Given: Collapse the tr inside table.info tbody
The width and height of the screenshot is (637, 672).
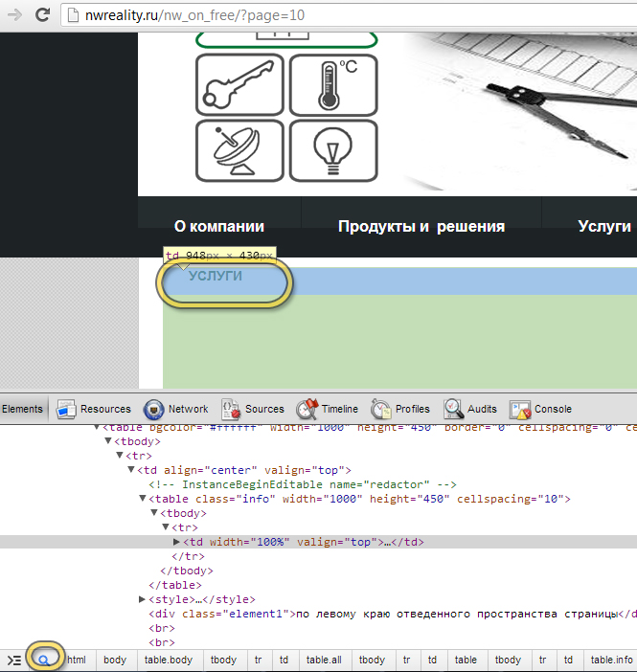Looking at the screenshot, I should click(166, 527).
